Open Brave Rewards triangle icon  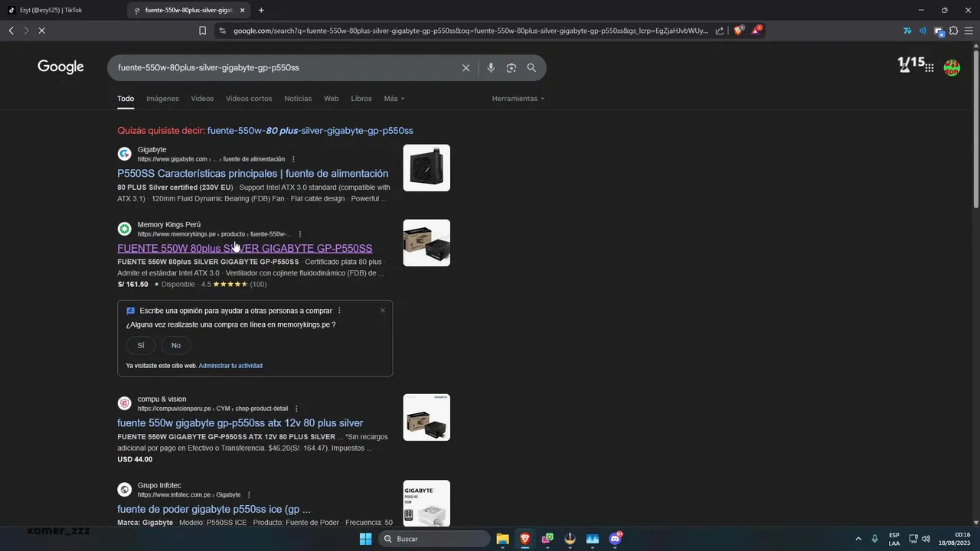pyautogui.click(x=756, y=31)
